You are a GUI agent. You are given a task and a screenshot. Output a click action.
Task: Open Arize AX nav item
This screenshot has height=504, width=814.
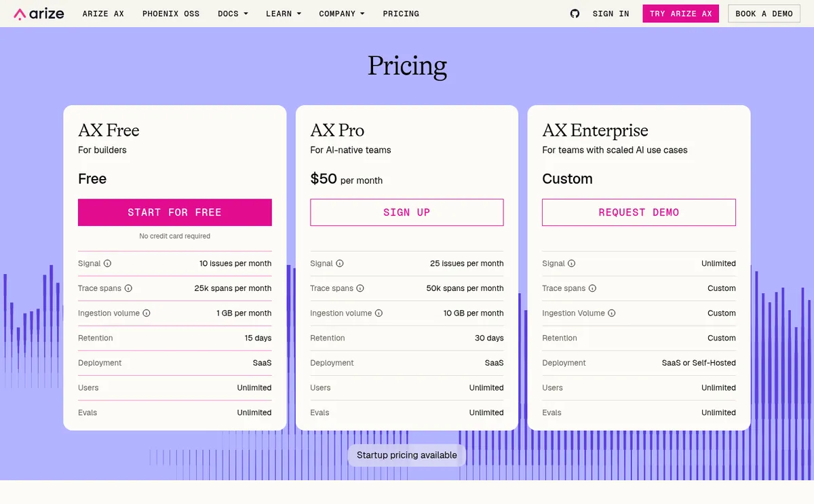pyautogui.click(x=103, y=14)
